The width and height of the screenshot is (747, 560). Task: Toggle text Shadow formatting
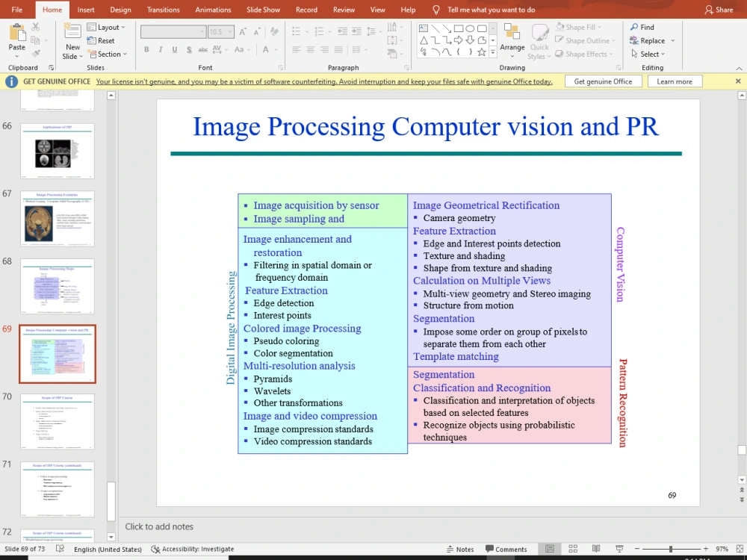[x=189, y=49]
